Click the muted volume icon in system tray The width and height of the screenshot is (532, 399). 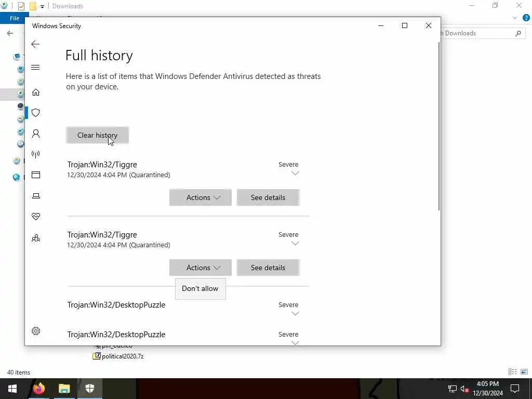tap(464, 389)
